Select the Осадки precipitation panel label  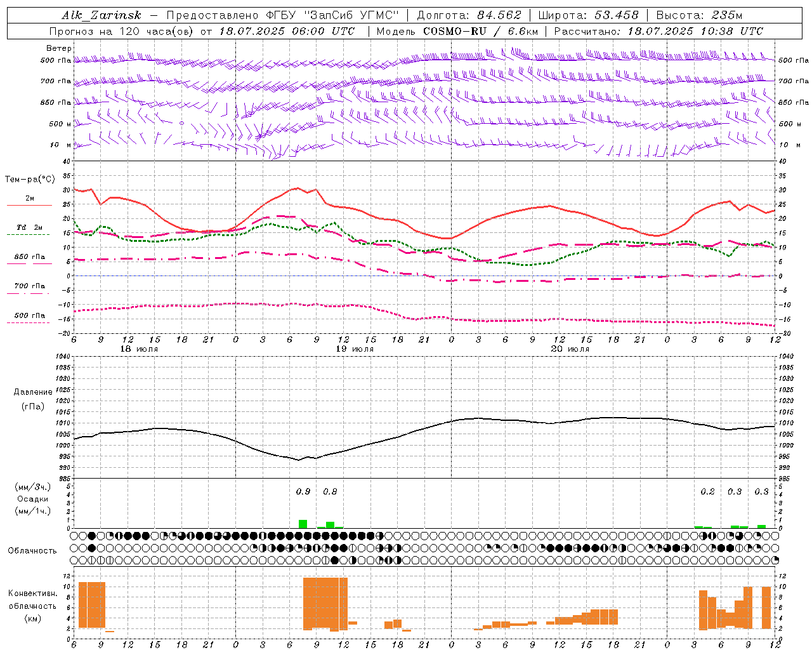(32, 499)
